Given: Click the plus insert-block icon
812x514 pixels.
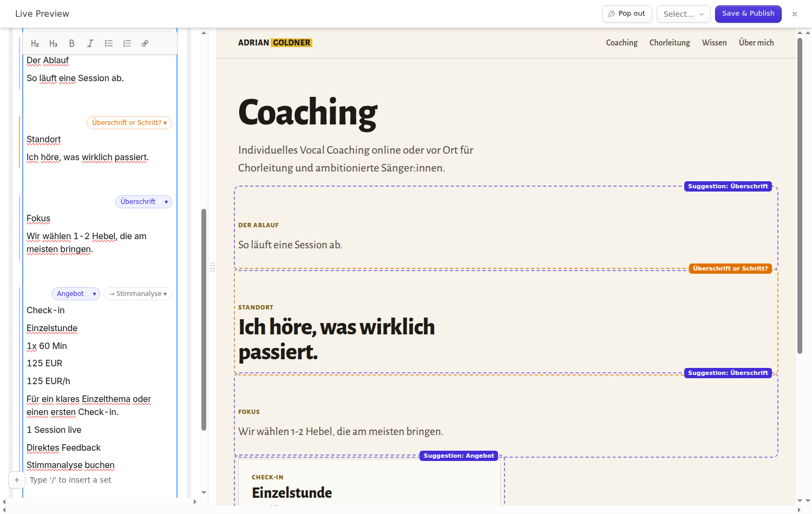Looking at the screenshot, I should 17,480.
